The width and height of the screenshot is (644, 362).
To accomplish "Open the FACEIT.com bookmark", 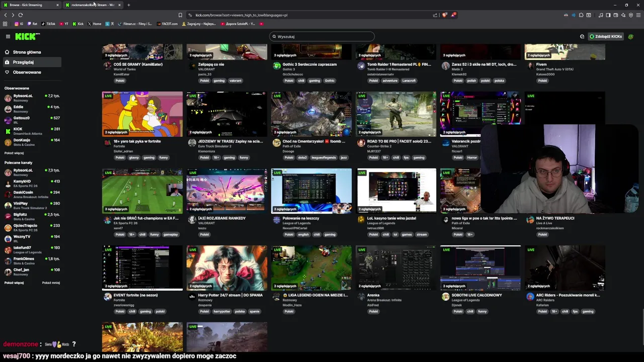I will click(167, 24).
